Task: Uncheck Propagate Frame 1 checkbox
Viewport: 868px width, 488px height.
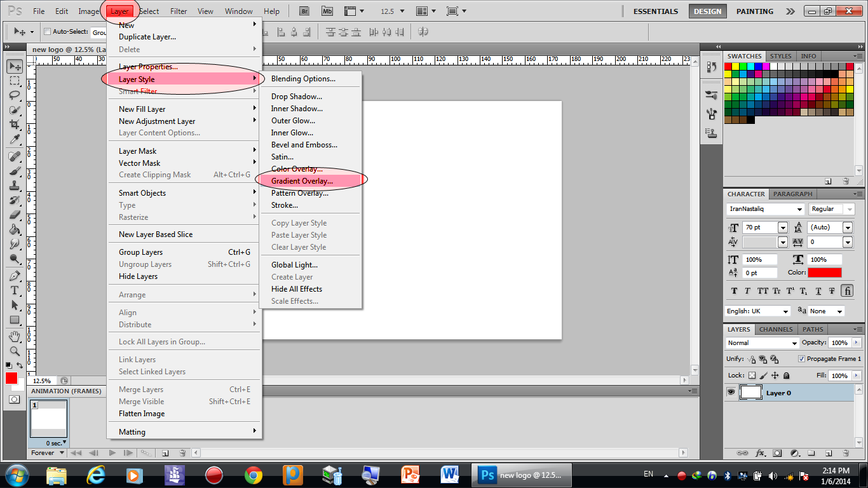Action: coord(801,359)
